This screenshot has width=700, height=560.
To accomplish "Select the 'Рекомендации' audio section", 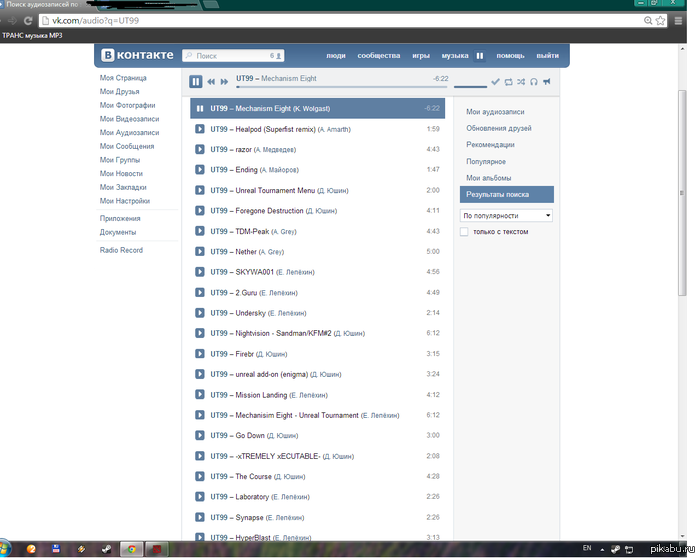I will (x=490, y=145).
